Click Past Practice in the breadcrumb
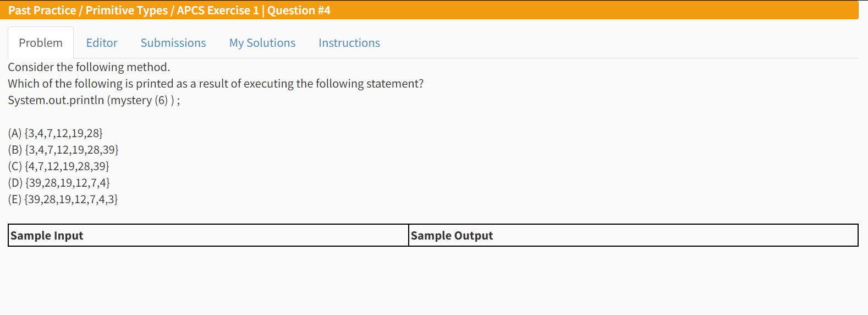The height and width of the screenshot is (315, 868). coord(42,10)
